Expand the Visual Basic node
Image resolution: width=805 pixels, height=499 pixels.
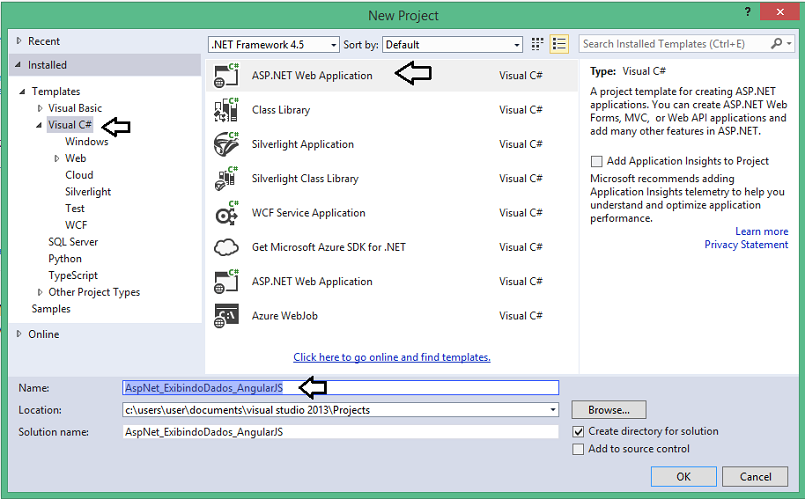40,108
